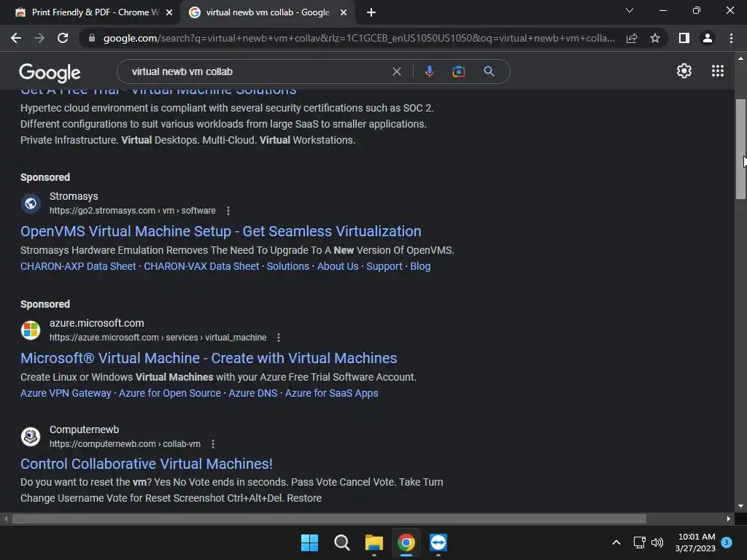Open the taskbar volume control
Screen dimensions: 747x560
click(x=657, y=542)
